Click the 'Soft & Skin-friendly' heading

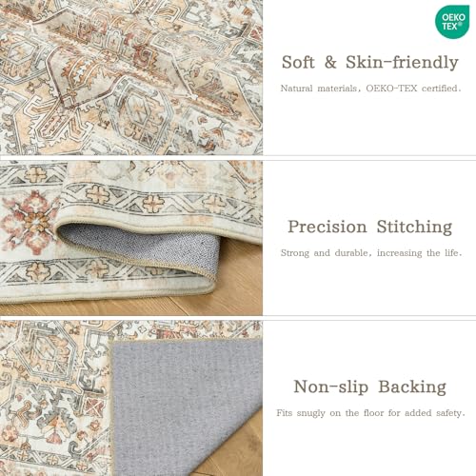click(370, 62)
